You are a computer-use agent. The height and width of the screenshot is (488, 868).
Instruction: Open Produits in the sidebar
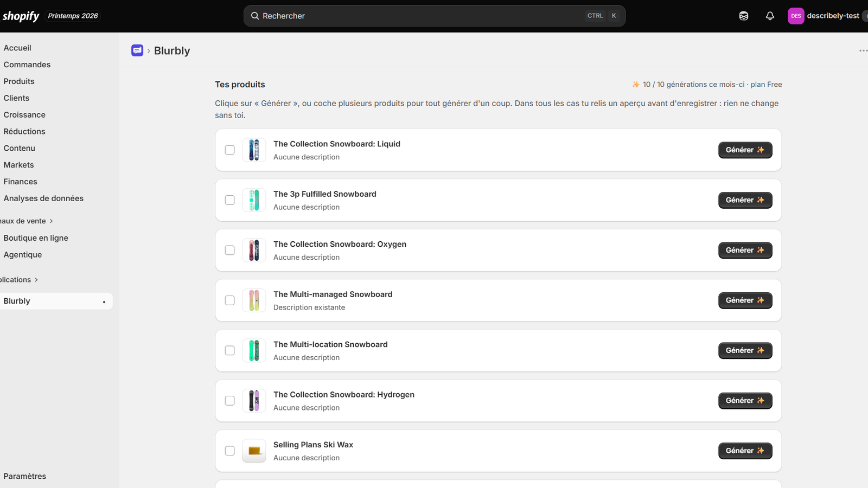click(x=19, y=81)
